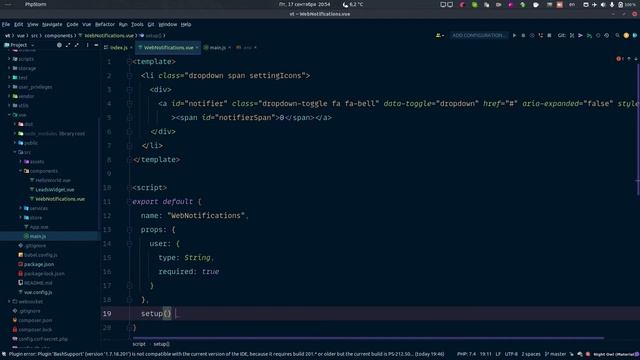This screenshot has width=640, height=360.
Task: Click PHP: 7.4 language level
Action: coord(467,354)
